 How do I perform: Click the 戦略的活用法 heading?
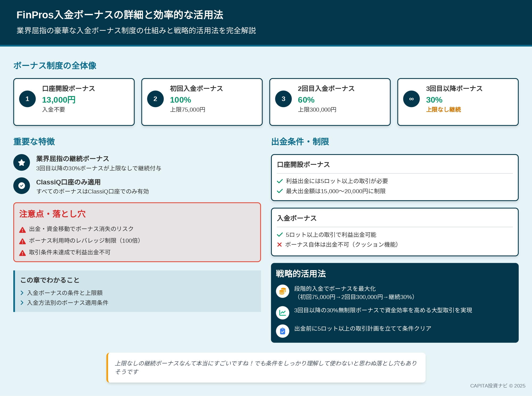click(301, 274)
